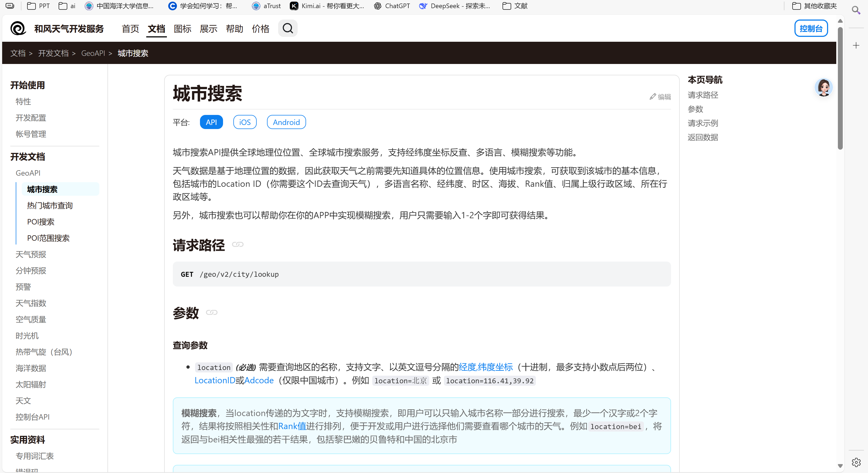This screenshot has width=868, height=473.
Task: Jump to 请求路径 in page navigation
Action: click(x=703, y=95)
